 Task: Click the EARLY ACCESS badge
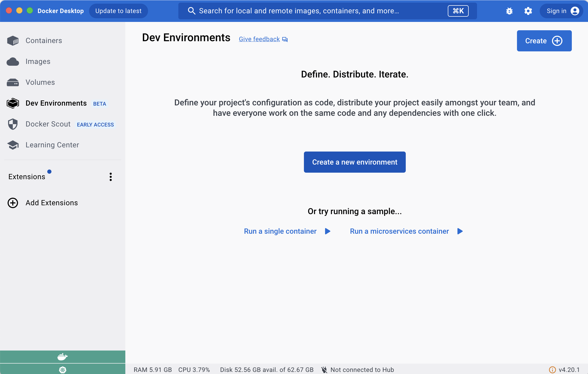pos(95,125)
